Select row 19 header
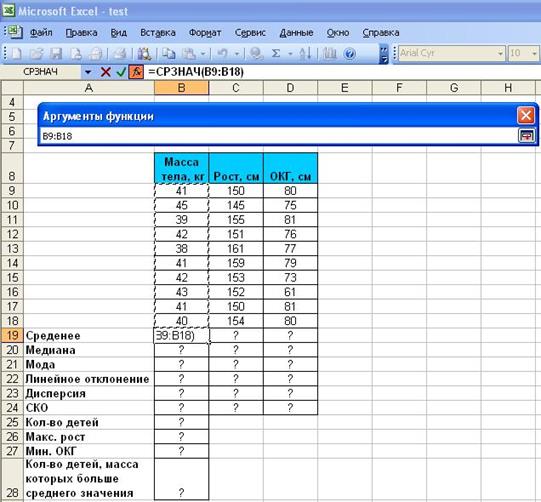This screenshot has height=502, width=541. [12, 335]
